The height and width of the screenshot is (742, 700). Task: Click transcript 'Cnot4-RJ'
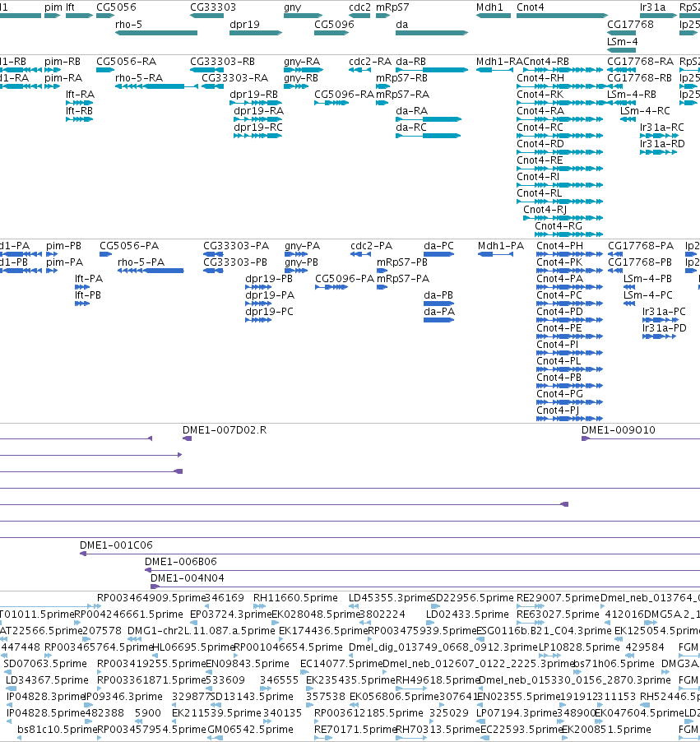[545, 209]
